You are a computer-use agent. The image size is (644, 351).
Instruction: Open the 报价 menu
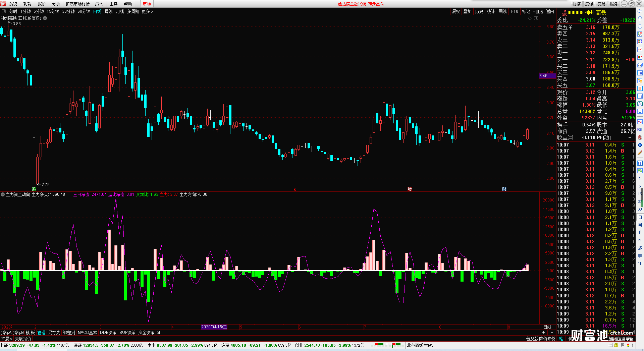[42, 4]
